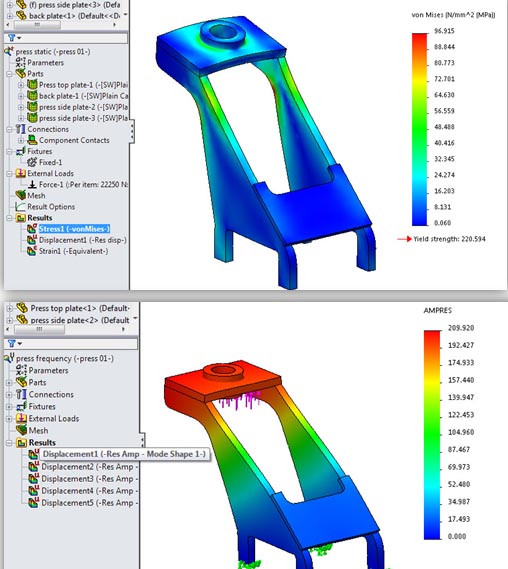Collapse the Parts node in static study
This screenshot has height=569, width=508.
click(10, 74)
